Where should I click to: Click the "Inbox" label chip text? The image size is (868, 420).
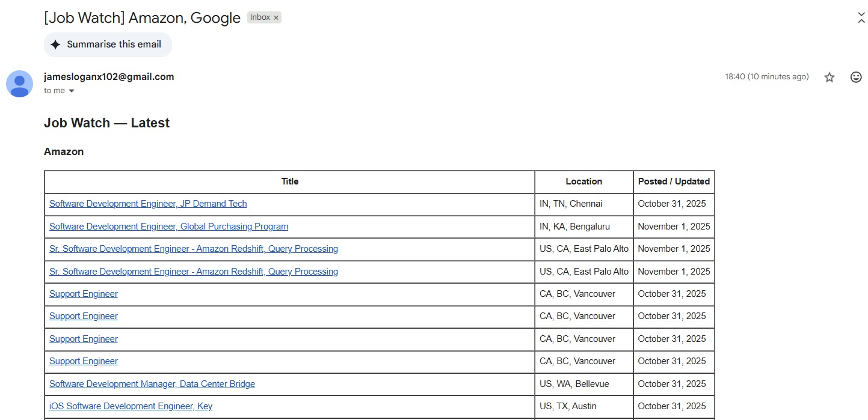pos(260,17)
